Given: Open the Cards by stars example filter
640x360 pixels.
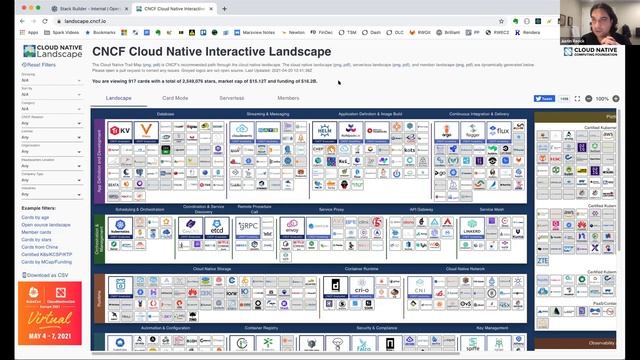Looking at the screenshot, I should 36,240.
